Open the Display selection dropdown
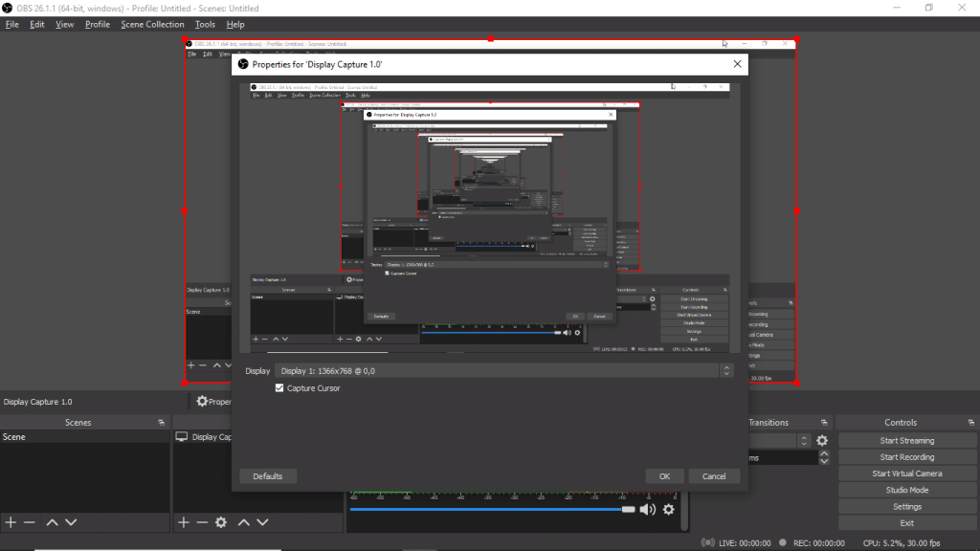Image resolution: width=980 pixels, height=551 pixels. click(x=503, y=371)
